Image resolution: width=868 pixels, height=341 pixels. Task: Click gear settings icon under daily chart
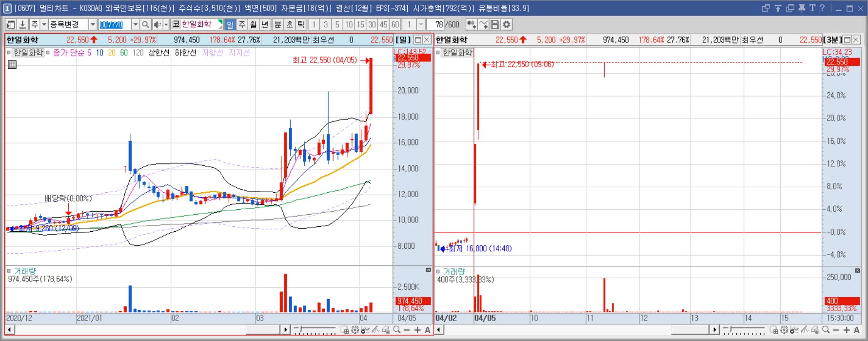(x=355, y=330)
